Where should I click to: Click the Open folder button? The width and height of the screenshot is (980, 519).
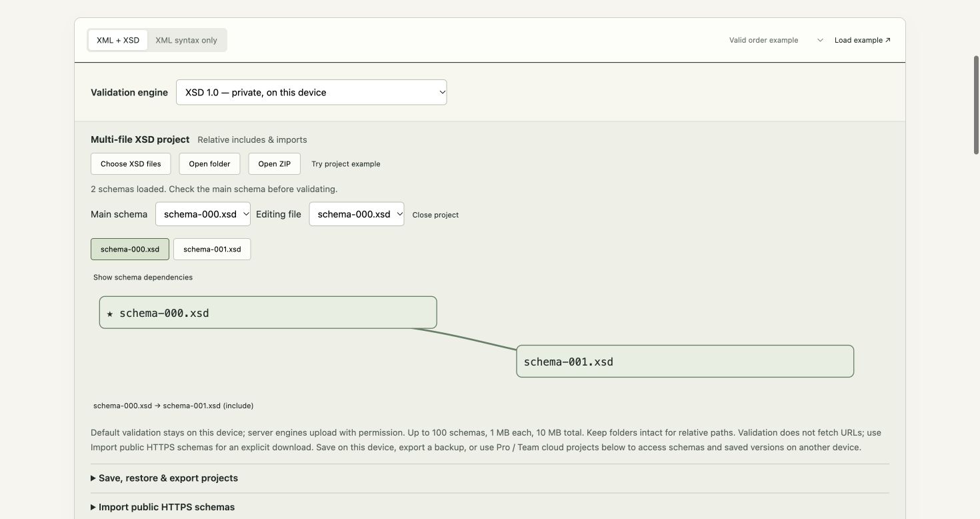pyautogui.click(x=209, y=163)
